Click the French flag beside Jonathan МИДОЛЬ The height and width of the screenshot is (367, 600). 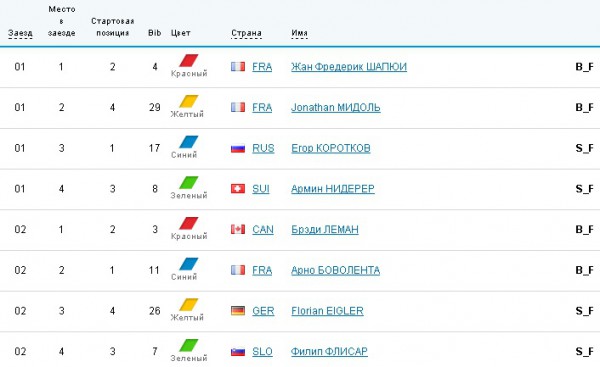[x=238, y=107]
